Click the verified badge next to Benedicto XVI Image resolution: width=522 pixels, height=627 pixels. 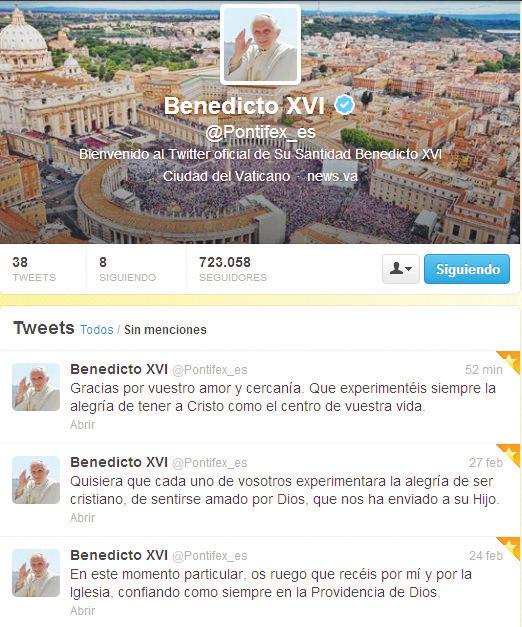345,105
